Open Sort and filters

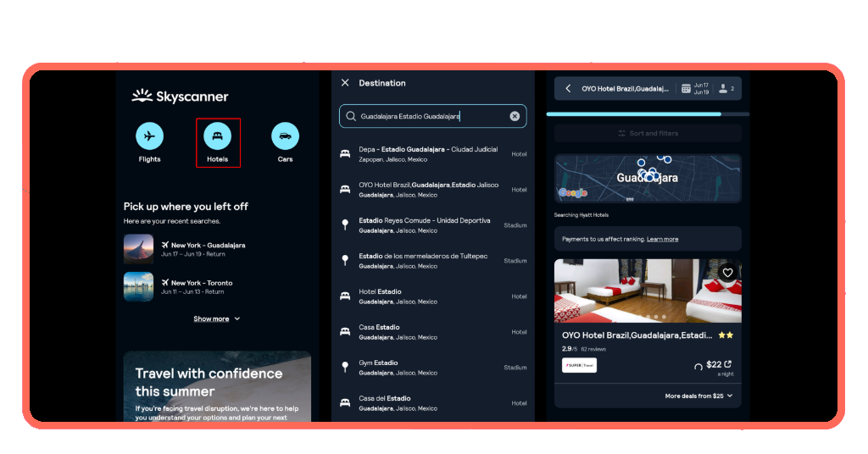pos(648,133)
